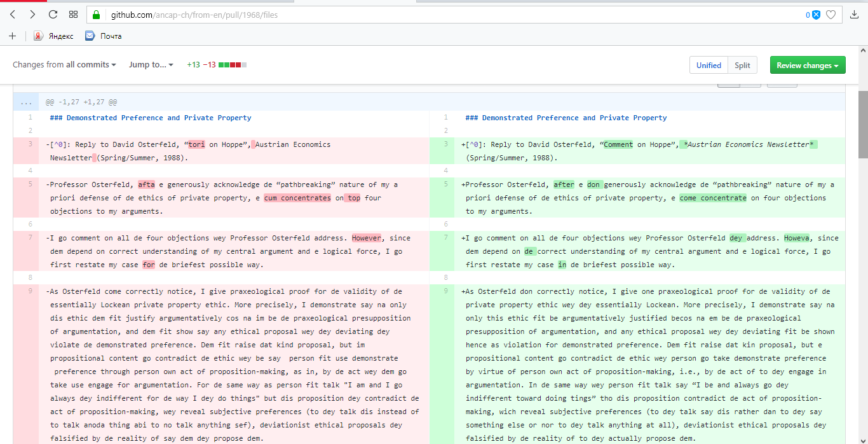The image size is (868, 444).
Task: Click the added phrase "come concentrate"
Action: [x=713, y=198]
